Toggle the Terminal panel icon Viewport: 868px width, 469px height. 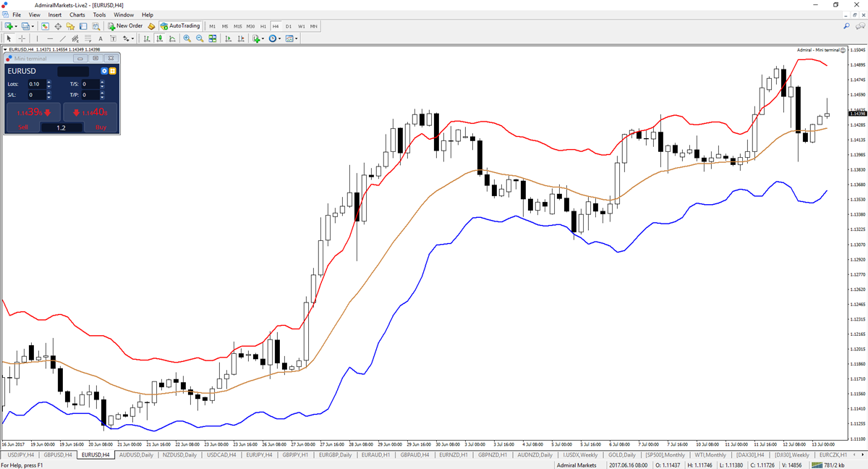point(83,25)
